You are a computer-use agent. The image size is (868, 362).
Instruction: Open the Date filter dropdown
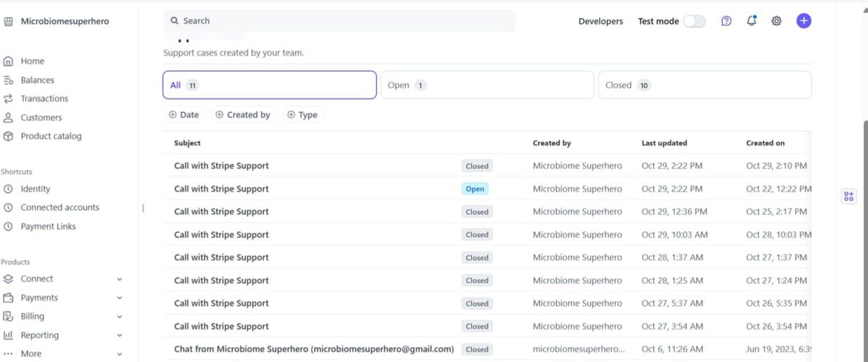pos(184,115)
